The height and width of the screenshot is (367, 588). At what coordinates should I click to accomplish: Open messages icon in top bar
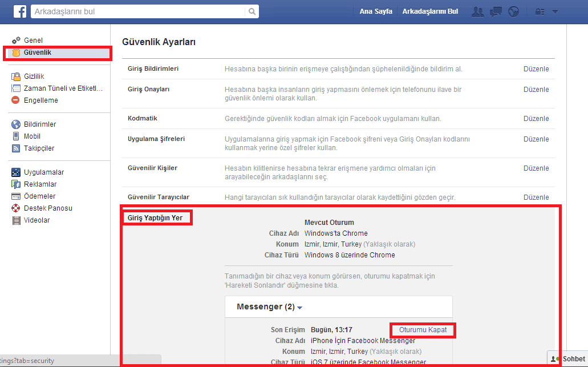click(x=496, y=11)
